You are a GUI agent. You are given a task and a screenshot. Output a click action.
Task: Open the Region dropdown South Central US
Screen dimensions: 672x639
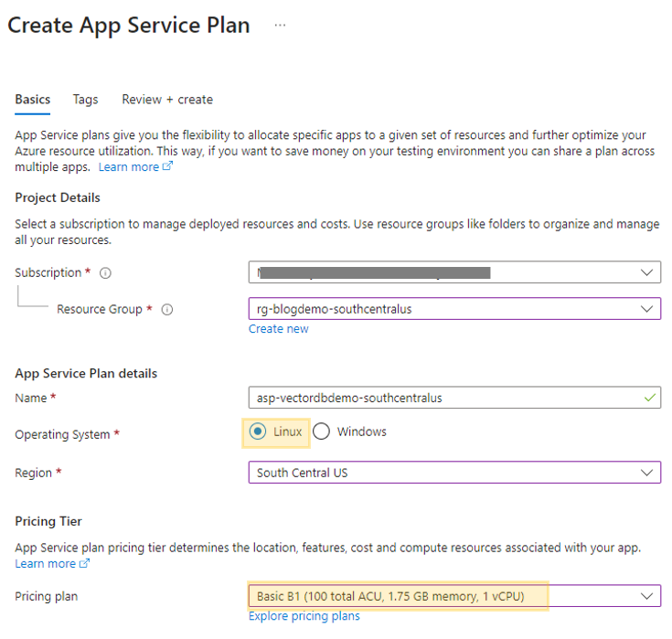pyautogui.click(x=454, y=473)
